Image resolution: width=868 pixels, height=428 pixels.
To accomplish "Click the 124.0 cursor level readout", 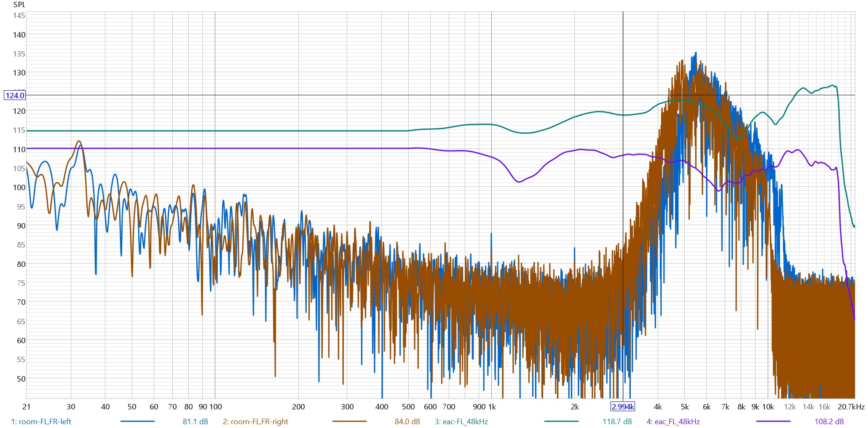I will pyautogui.click(x=15, y=95).
